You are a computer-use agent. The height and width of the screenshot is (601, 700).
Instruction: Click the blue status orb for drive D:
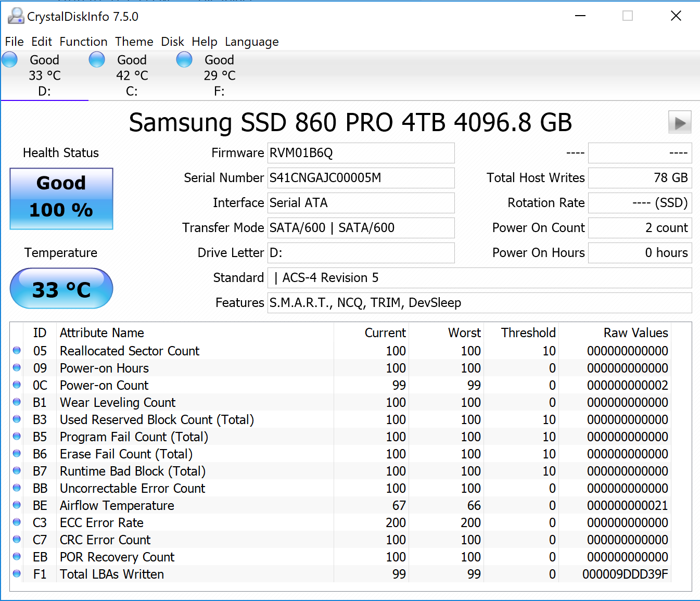(10, 60)
